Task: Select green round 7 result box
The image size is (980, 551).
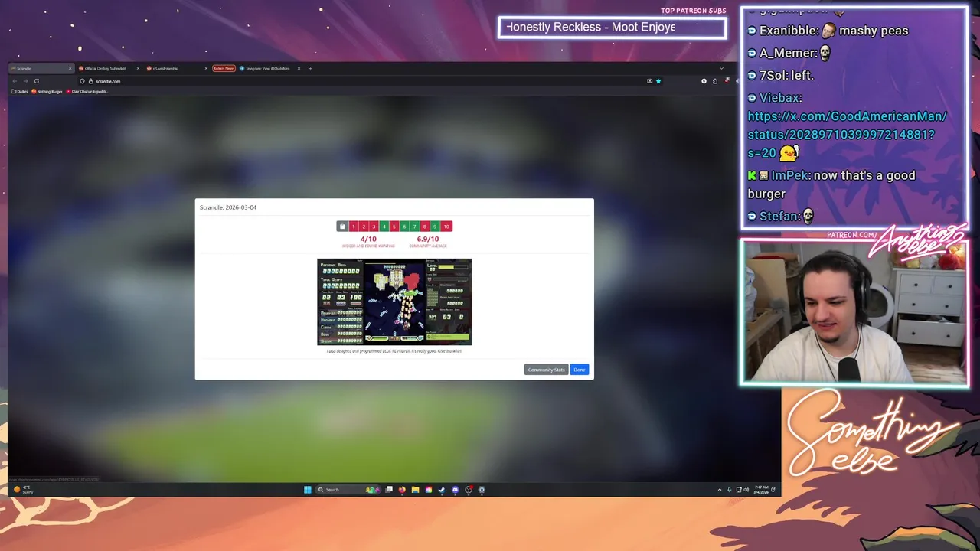Action: point(414,226)
